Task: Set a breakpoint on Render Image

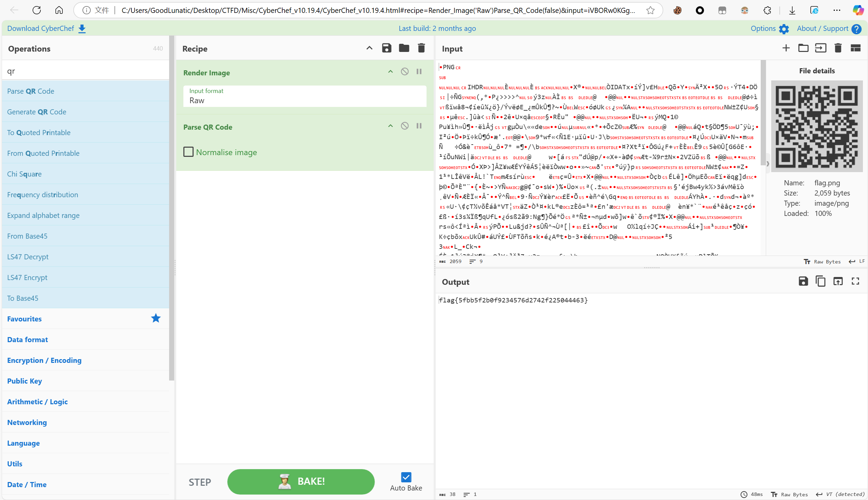Action: (x=419, y=71)
